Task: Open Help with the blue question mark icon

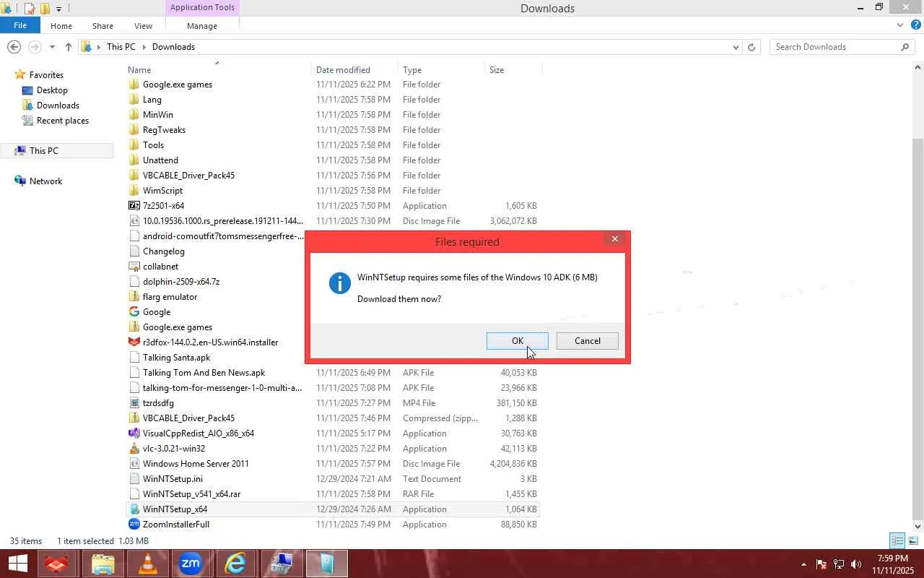Action: tap(916, 25)
